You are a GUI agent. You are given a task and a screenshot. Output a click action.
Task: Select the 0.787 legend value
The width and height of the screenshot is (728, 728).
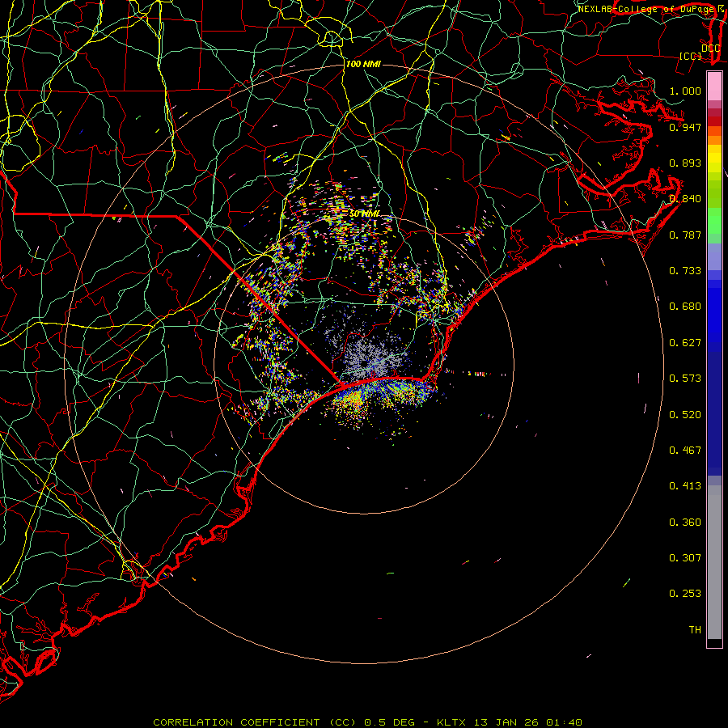click(x=685, y=235)
